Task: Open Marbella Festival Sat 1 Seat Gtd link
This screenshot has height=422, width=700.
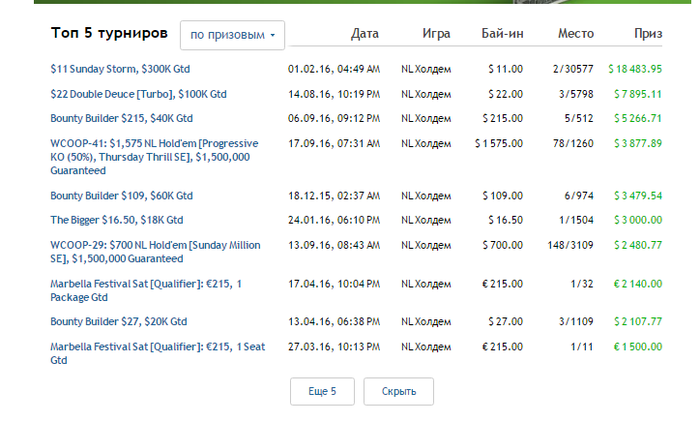Action: click(158, 353)
